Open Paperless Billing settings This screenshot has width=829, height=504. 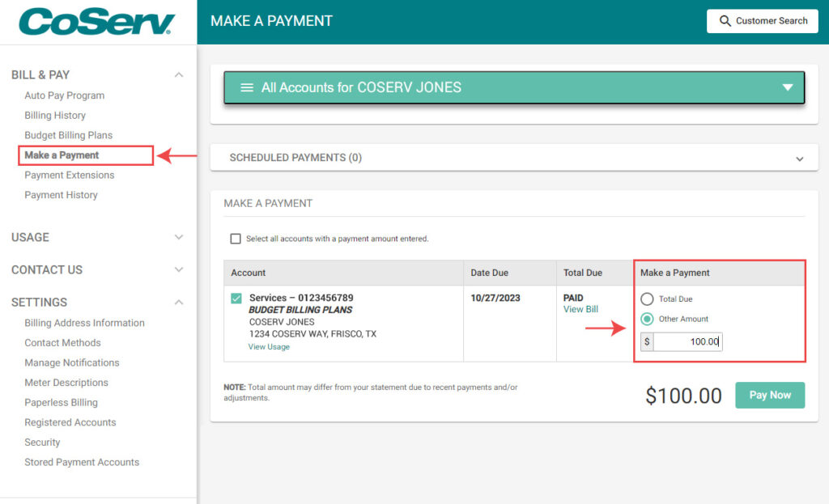[61, 403]
